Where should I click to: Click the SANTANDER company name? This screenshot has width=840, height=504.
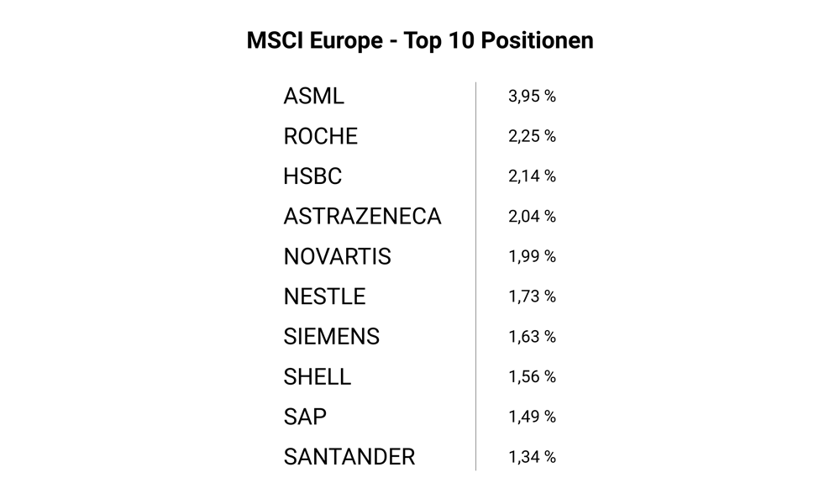coord(349,457)
